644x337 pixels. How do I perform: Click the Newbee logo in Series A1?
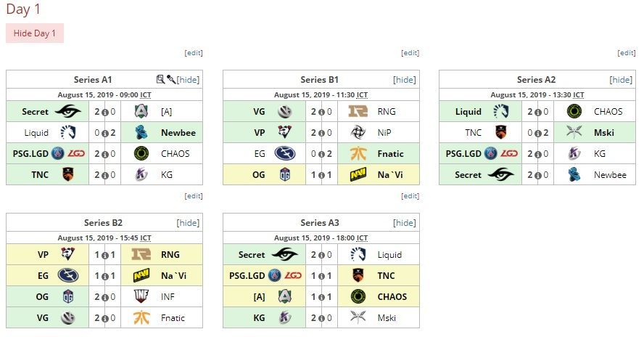[x=141, y=132]
